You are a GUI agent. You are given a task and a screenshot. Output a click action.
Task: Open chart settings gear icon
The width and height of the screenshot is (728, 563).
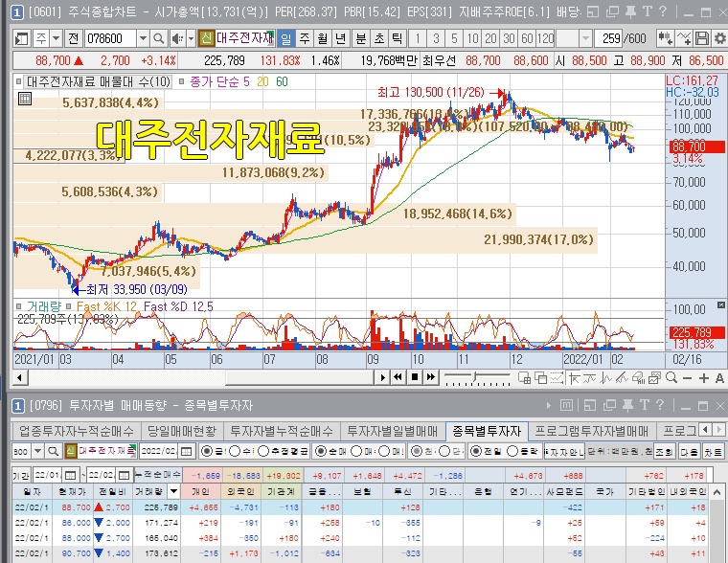(719, 38)
